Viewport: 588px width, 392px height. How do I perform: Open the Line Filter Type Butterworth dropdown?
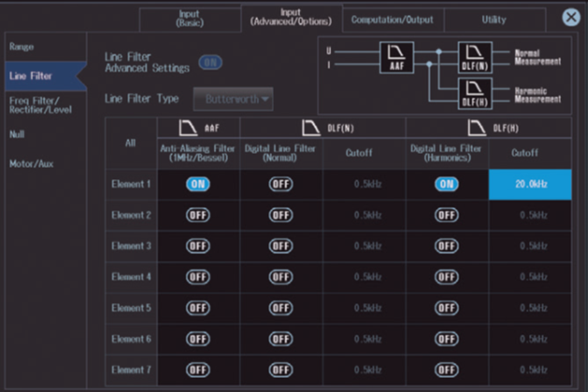pos(234,98)
